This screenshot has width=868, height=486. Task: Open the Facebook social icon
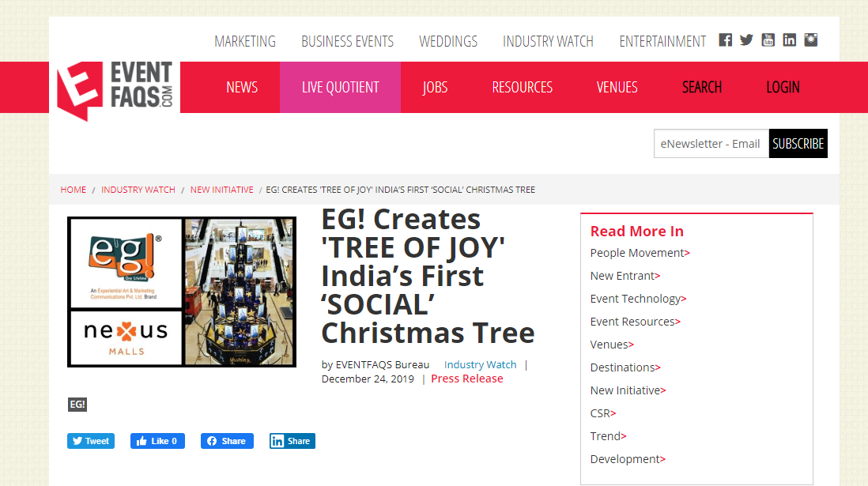pos(725,40)
